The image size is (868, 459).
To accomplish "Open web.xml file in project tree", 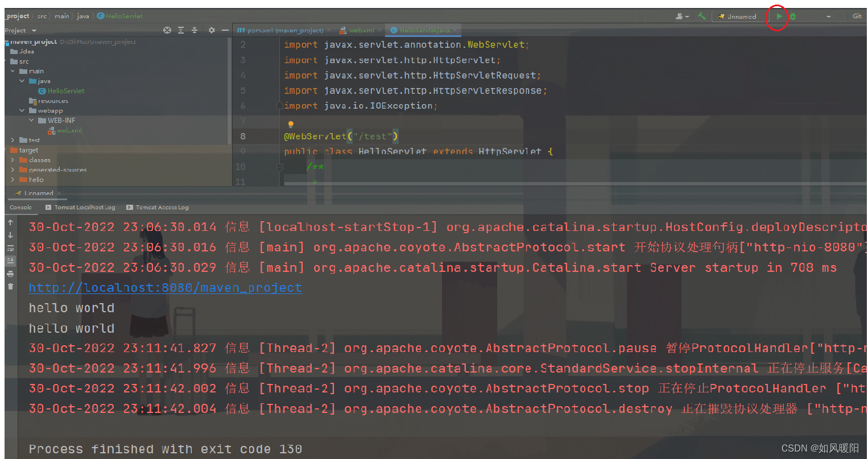I will pyautogui.click(x=65, y=130).
